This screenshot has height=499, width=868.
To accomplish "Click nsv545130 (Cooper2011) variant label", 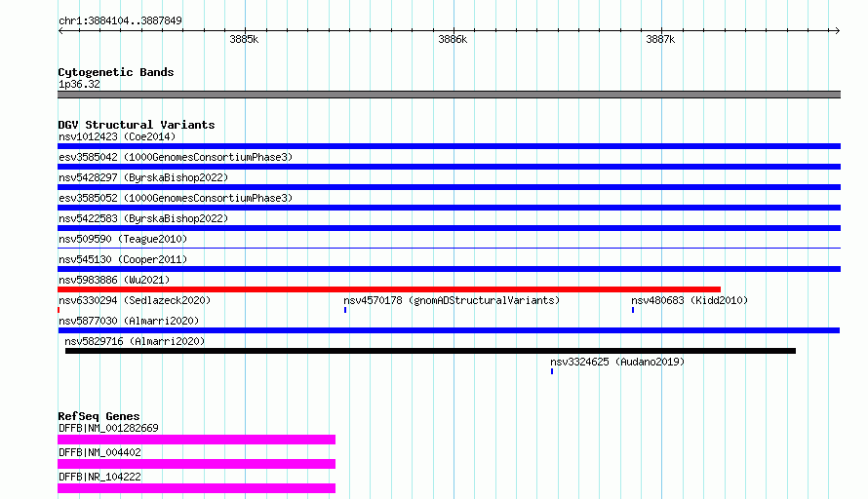I will (x=123, y=259).
